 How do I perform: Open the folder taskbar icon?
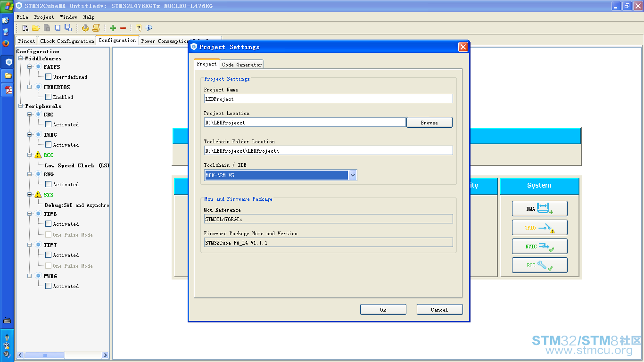click(8, 75)
